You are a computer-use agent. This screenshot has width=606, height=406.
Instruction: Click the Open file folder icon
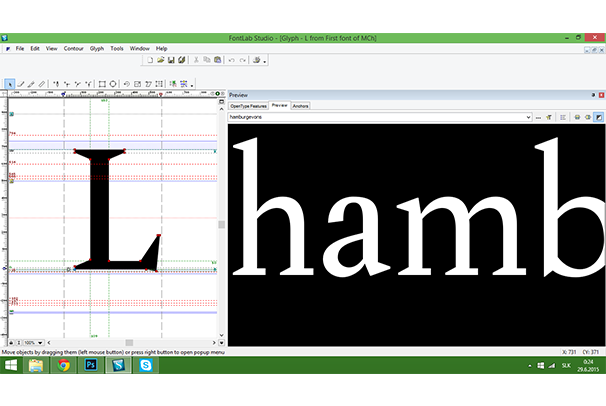pyautogui.click(x=160, y=60)
